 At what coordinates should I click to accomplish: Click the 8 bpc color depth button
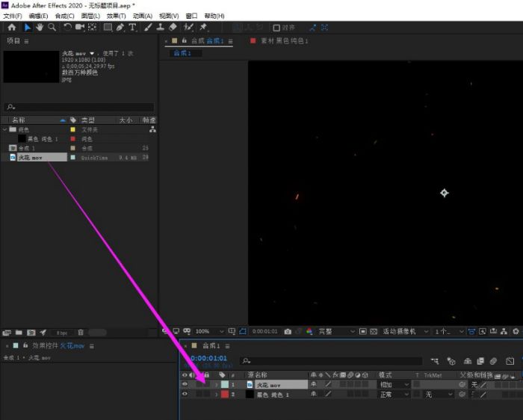pyautogui.click(x=61, y=332)
